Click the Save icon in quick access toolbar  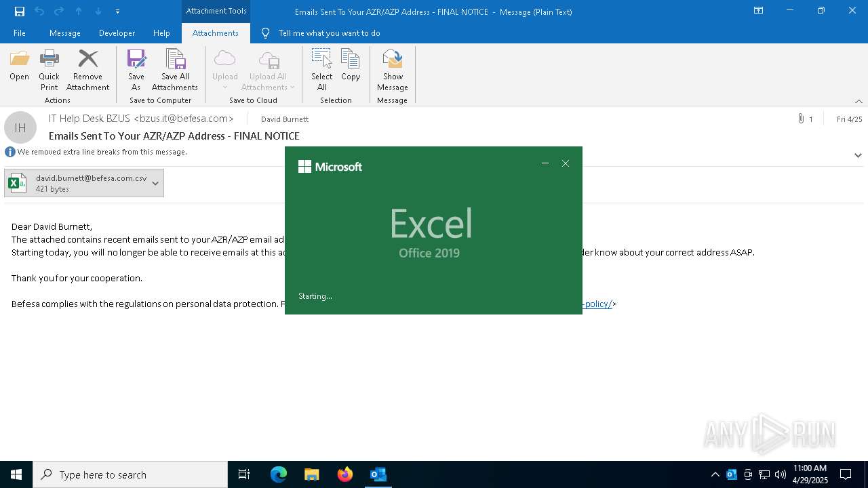click(19, 12)
